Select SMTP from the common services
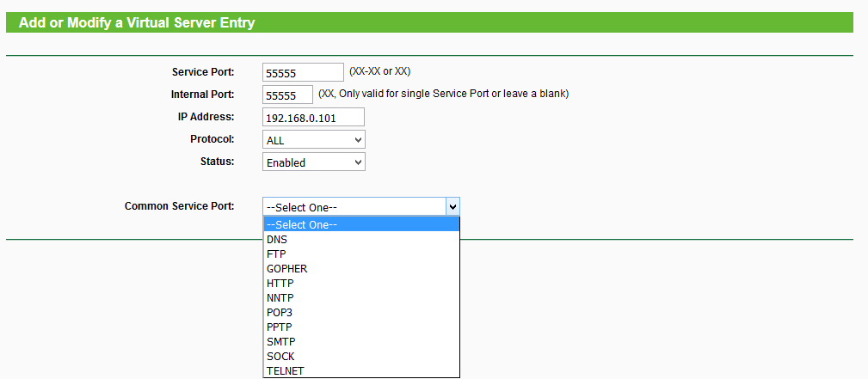This screenshot has width=868, height=379. pos(361,342)
